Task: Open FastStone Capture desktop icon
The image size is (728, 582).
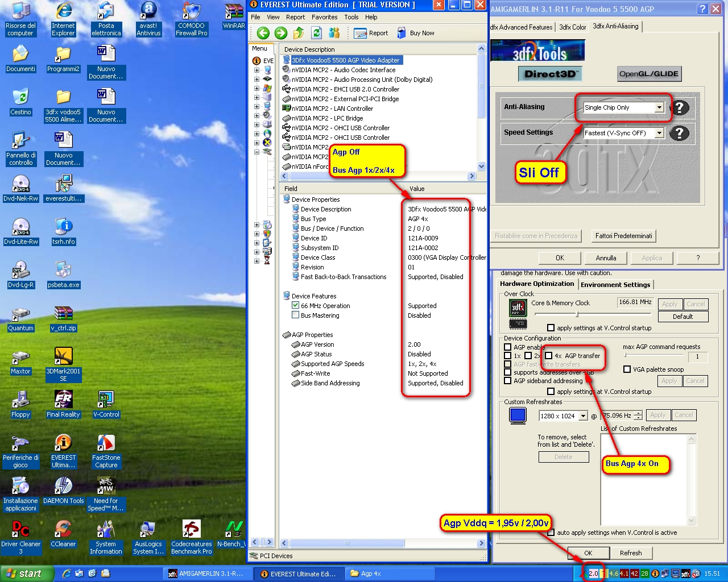Action: 106,451
